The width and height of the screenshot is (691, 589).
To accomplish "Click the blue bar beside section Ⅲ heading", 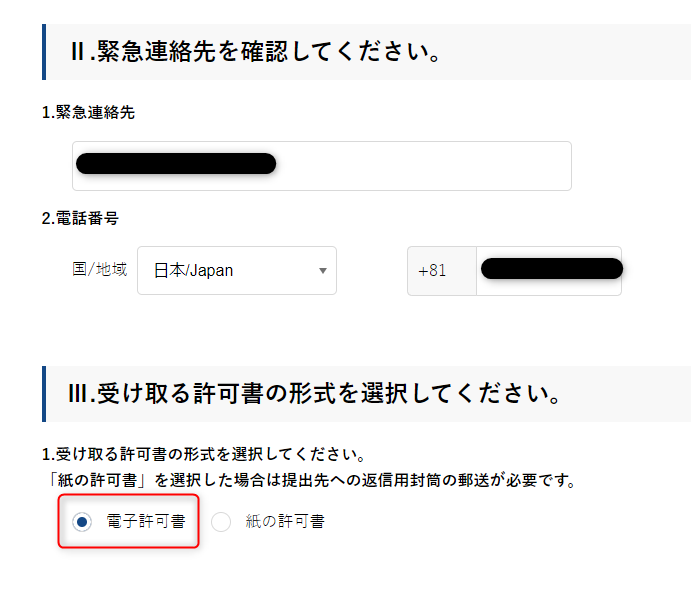I will click(44, 393).
